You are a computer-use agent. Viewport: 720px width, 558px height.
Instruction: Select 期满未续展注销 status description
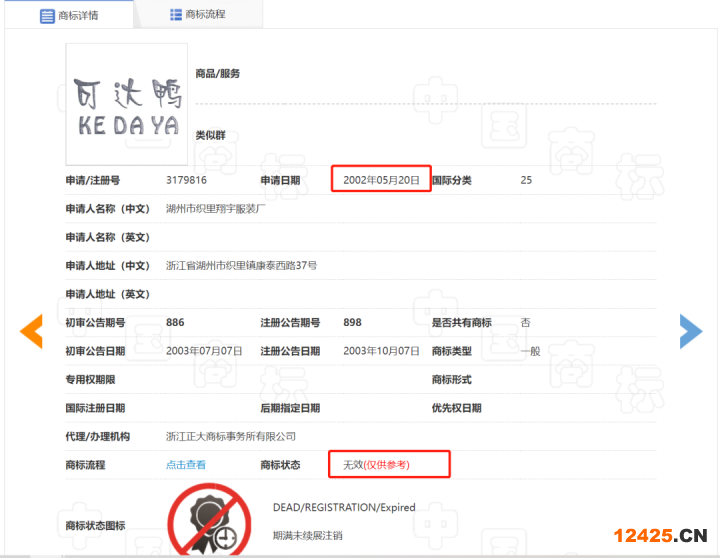click(308, 535)
